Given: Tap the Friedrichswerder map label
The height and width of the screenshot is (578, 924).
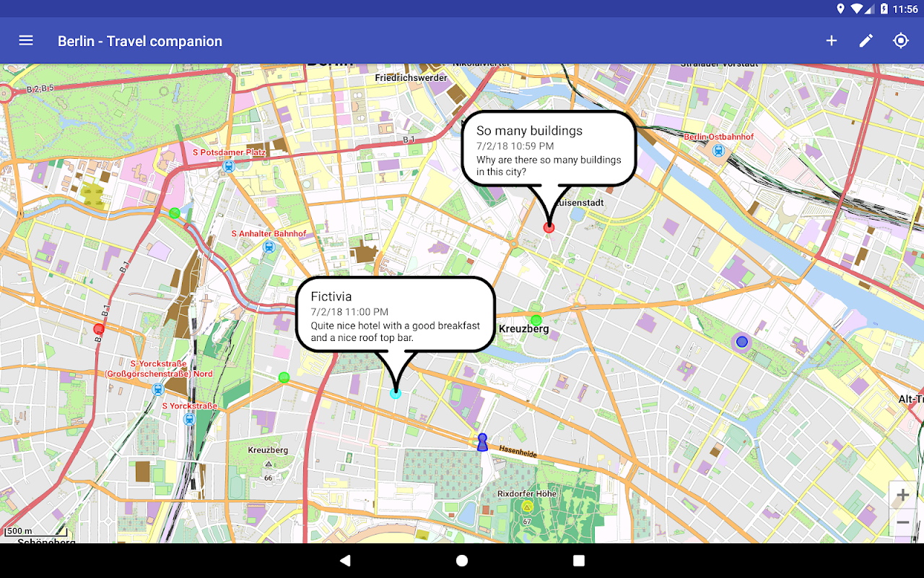Looking at the screenshot, I should (x=411, y=78).
